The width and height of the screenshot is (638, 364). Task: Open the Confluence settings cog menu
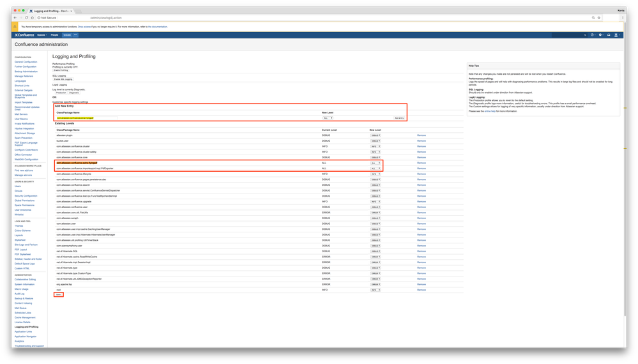(600, 35)
